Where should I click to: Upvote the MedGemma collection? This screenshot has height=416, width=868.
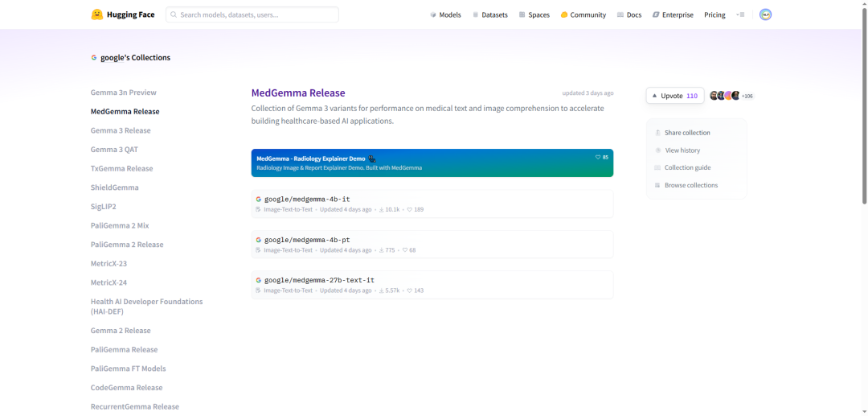675,96
